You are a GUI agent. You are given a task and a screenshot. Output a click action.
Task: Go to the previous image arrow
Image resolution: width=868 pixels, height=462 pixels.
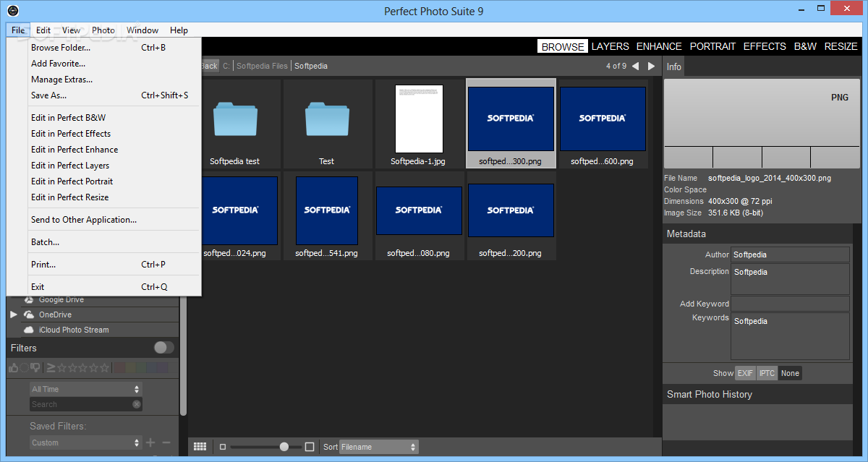(635, 66)
